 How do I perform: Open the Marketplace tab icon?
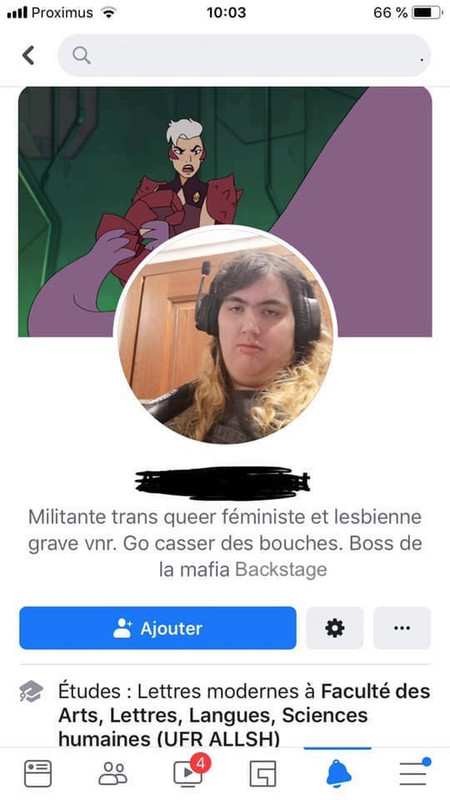(263, 773)
